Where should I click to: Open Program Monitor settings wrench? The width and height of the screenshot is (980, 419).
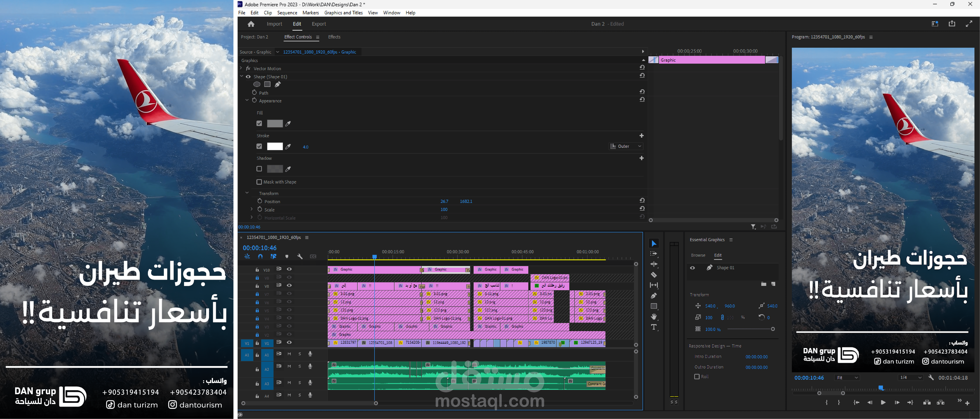coord(931,378)
